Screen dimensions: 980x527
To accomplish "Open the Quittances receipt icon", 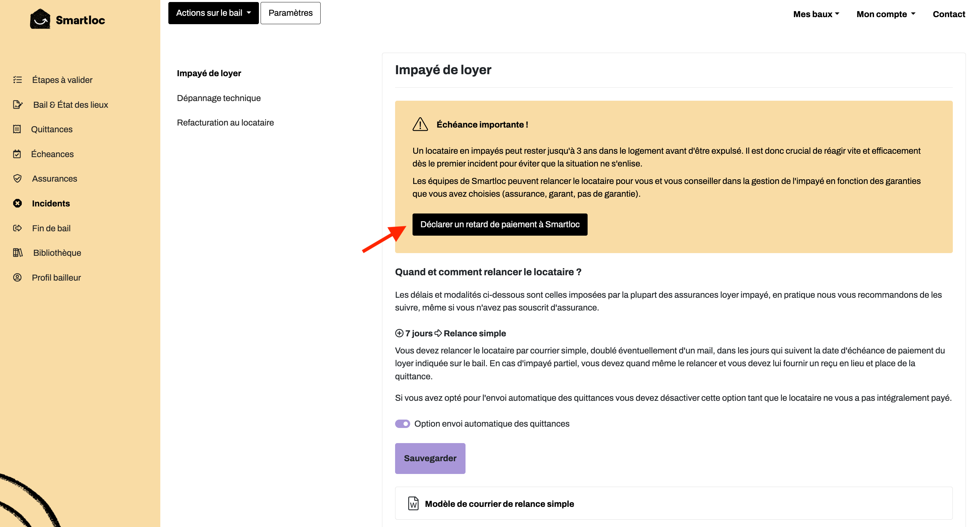I will (17, 129).
